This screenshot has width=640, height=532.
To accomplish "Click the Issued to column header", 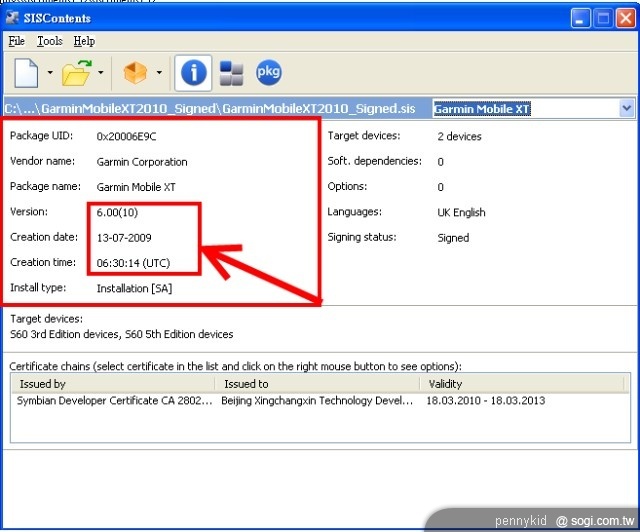I will coord(317,384).
